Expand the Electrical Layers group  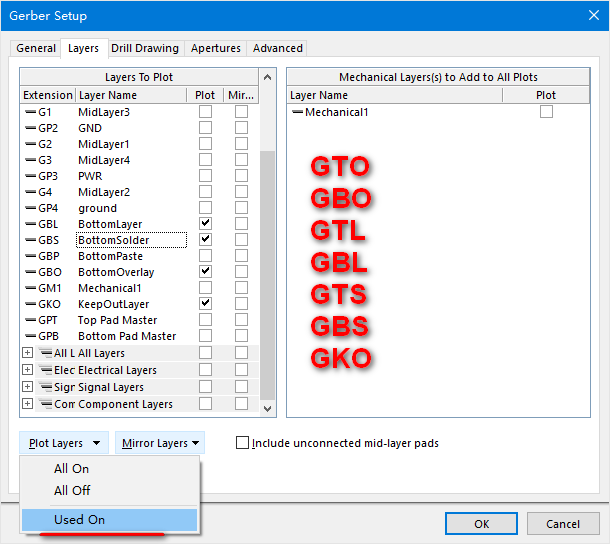(28, 370)
